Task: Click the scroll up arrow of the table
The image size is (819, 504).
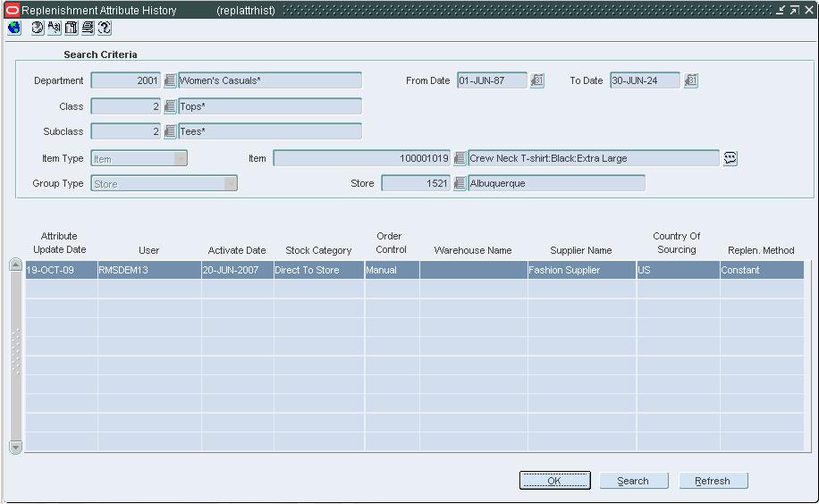Action: click(16, 265)
